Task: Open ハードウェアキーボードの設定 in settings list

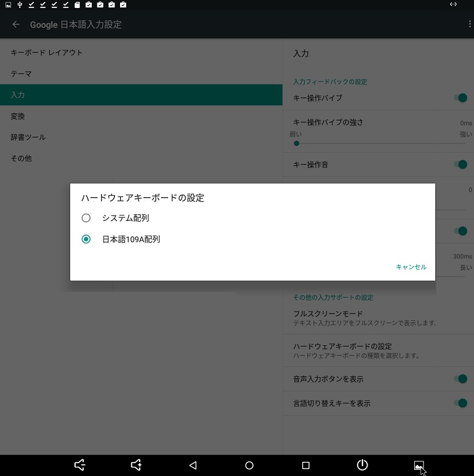Action: click(x=379, y=350)
